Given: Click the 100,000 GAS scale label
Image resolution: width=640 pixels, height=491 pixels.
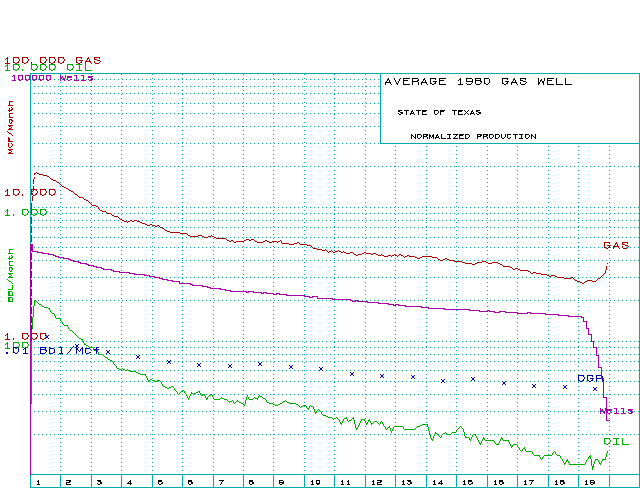Looking at the screenshot, I should point(52,59).
